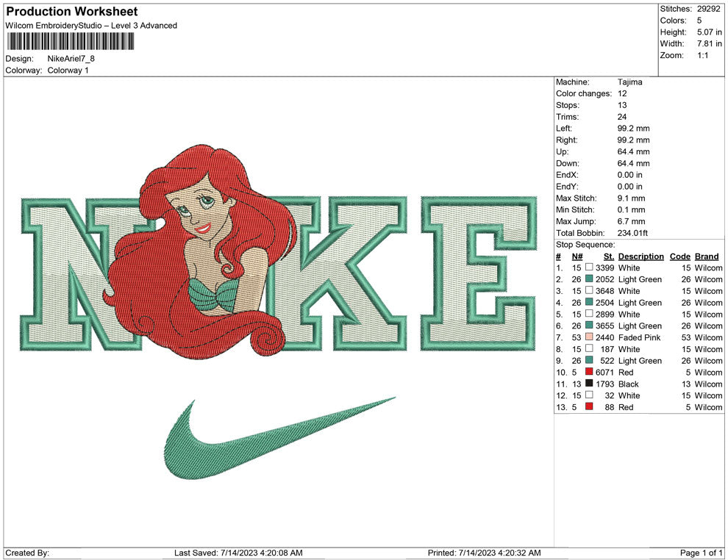Viewport: 728px width, 560px height.
Task: Click the red swatch in stop row 13
Action: click(589, 406)
